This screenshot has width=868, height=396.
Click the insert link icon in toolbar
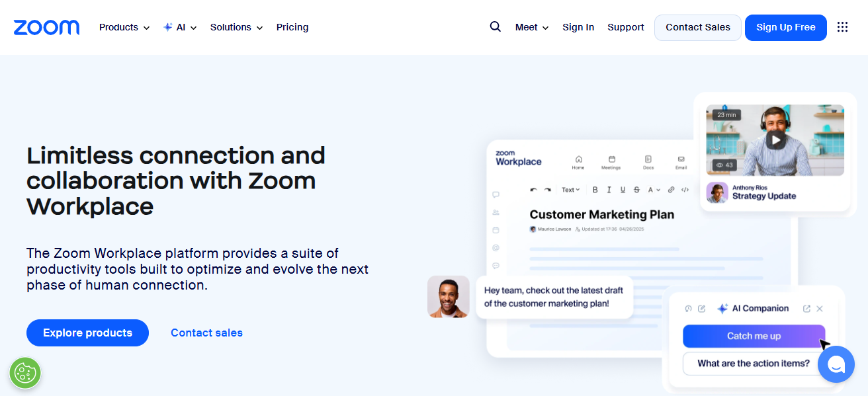click(x=671, y=190)
